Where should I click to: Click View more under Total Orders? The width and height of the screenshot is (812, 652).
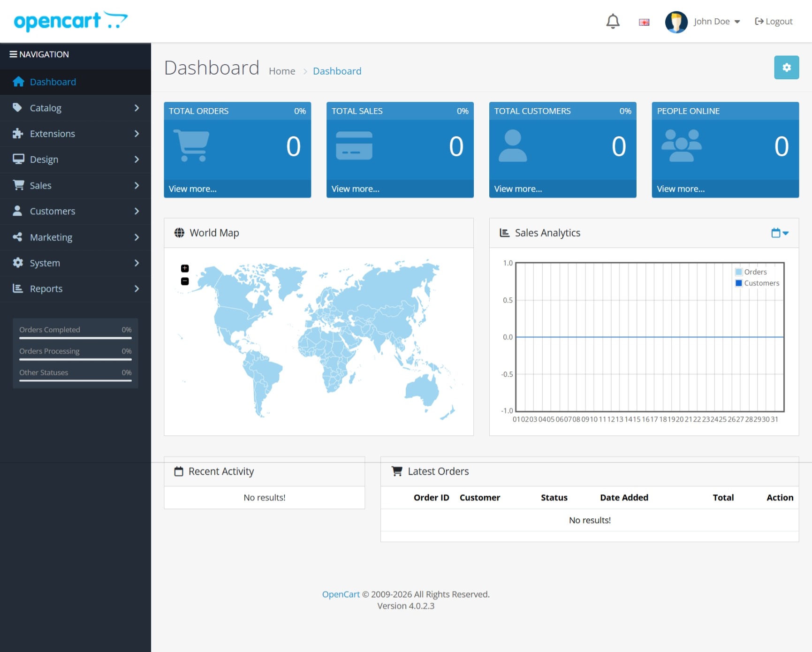(x=193, y=189)
